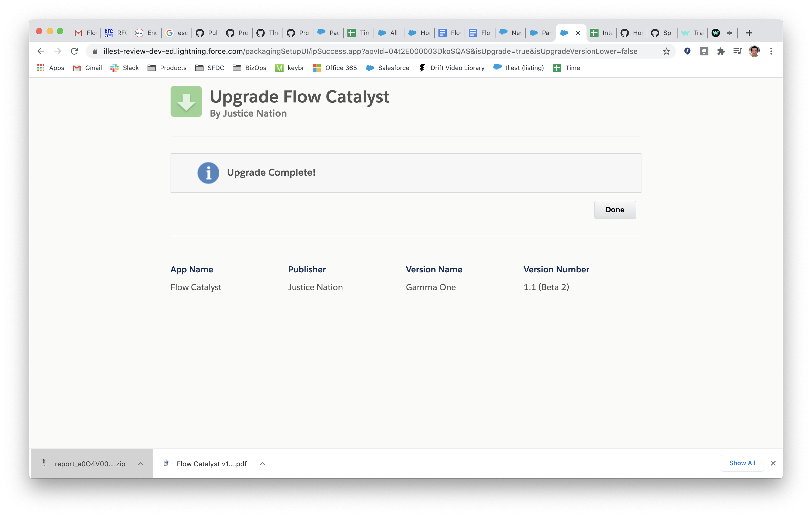Open the Gmail bookmark
Image resolution: width=812 pixels, height=517 pixels.
[88, 68]
